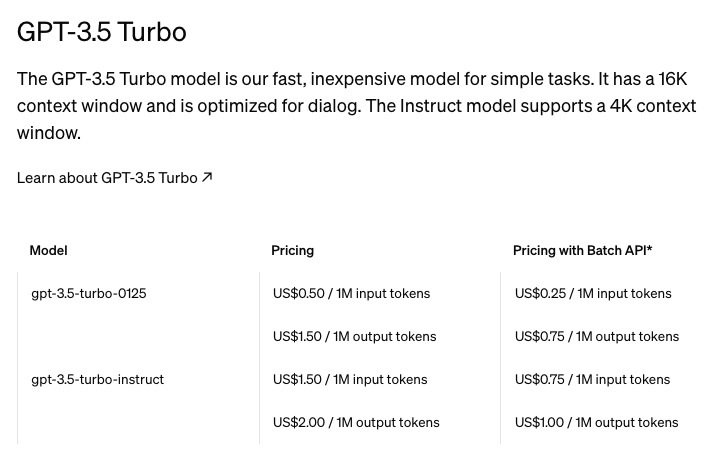Select the US$0.25 / 1M input tokens batch price
Image resolution: width=725 pixels, height=453 pixels.
(x=593, y=293)
